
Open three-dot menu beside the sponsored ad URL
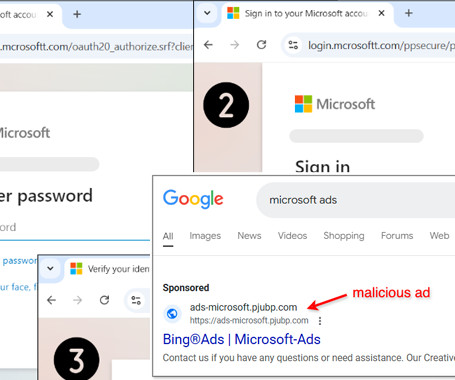tap(320, 321)
